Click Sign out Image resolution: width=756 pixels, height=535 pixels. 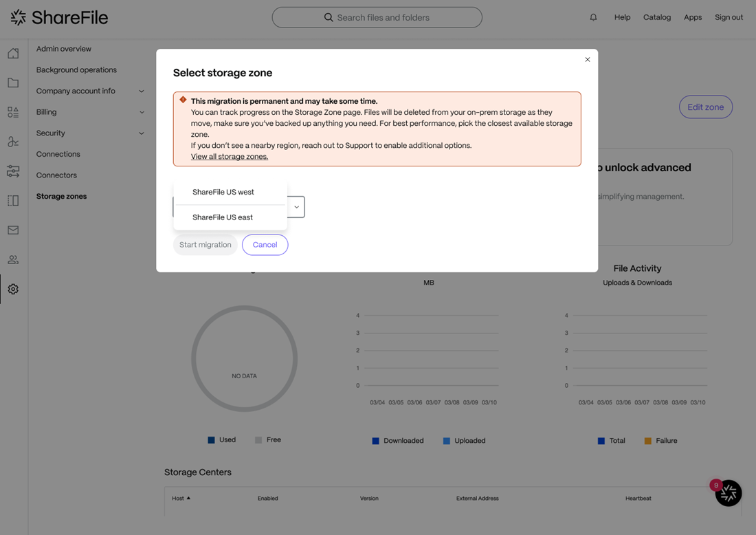729,17
